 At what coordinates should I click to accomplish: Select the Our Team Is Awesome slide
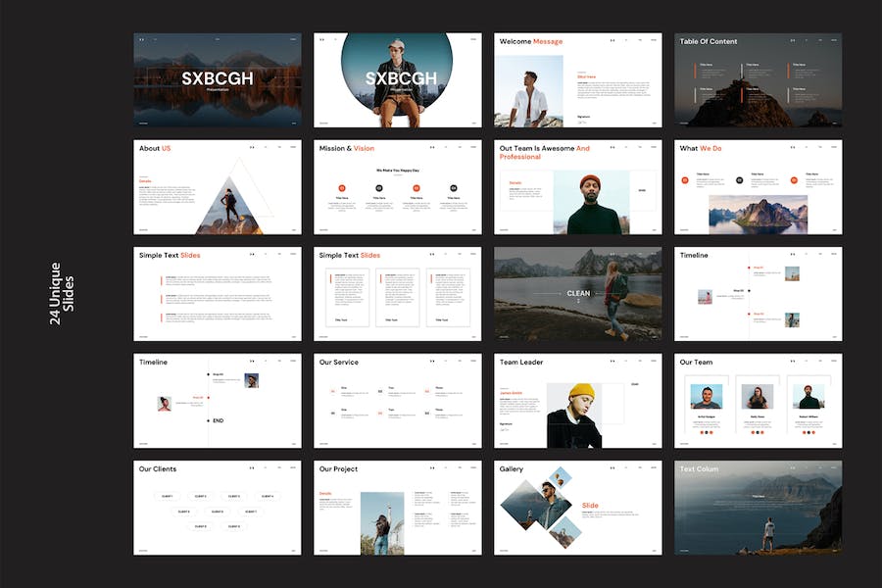[577, 187]
